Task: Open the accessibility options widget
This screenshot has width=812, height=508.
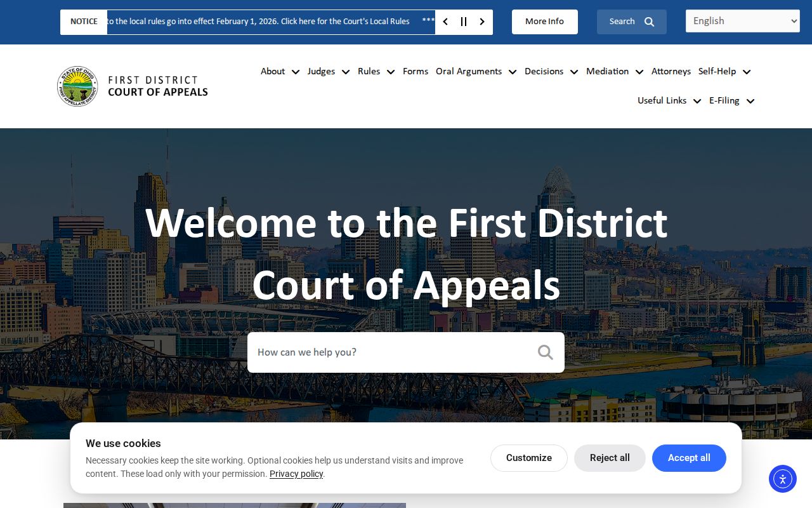Action: coord(783,479)
